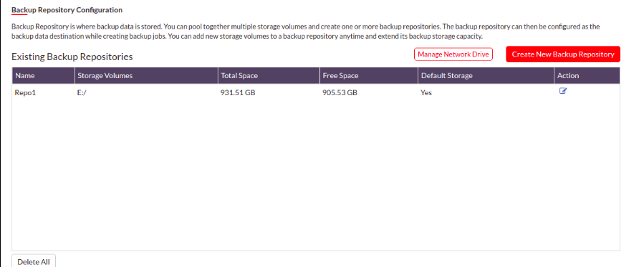
Task: Click the 905.53 GB free space value
Action: (x=340, y=92)
